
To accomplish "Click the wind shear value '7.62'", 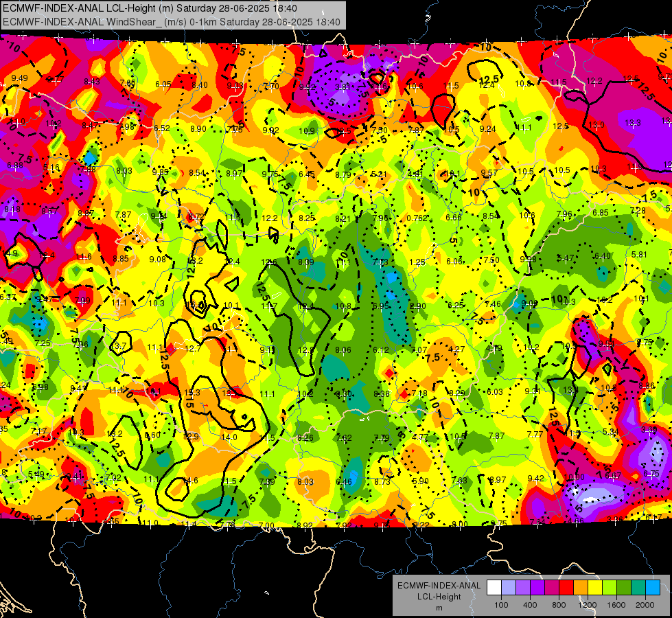I will pyautogui.click(x=344, y=438).
